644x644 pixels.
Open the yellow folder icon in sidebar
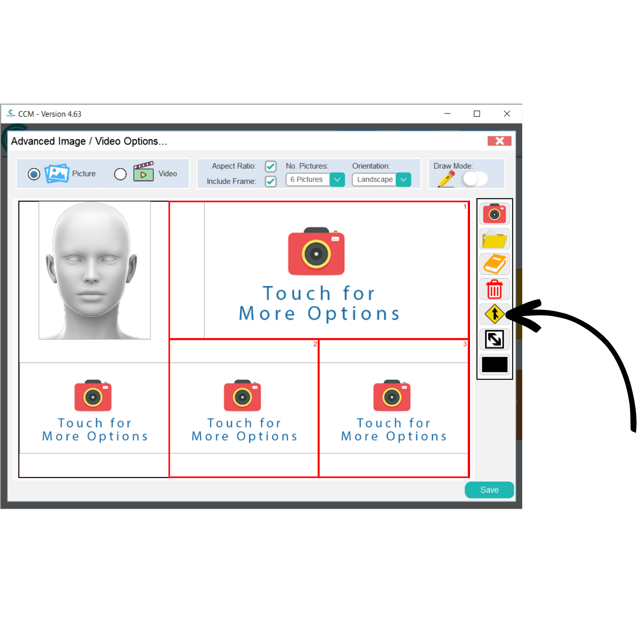494,239
